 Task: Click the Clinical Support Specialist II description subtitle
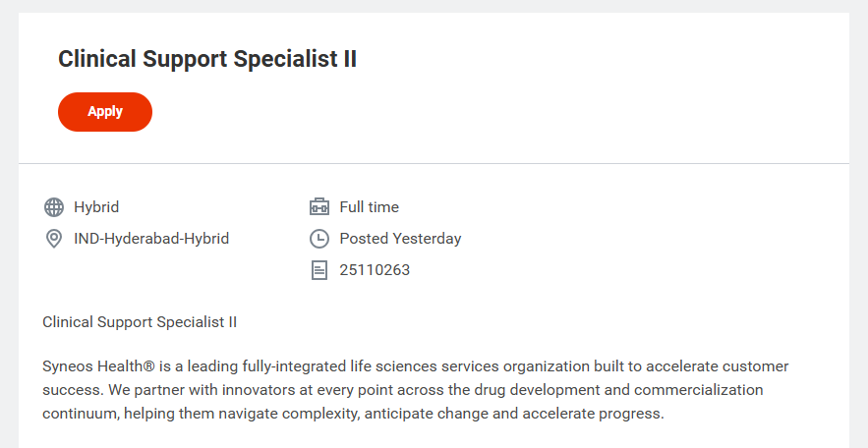click(140, 322)
